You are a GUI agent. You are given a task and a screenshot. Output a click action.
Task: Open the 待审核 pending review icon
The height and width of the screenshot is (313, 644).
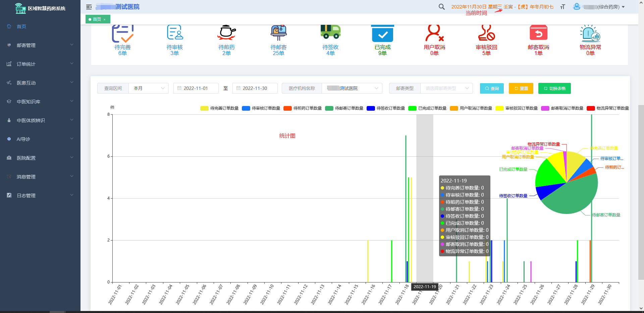coord(175,33)
